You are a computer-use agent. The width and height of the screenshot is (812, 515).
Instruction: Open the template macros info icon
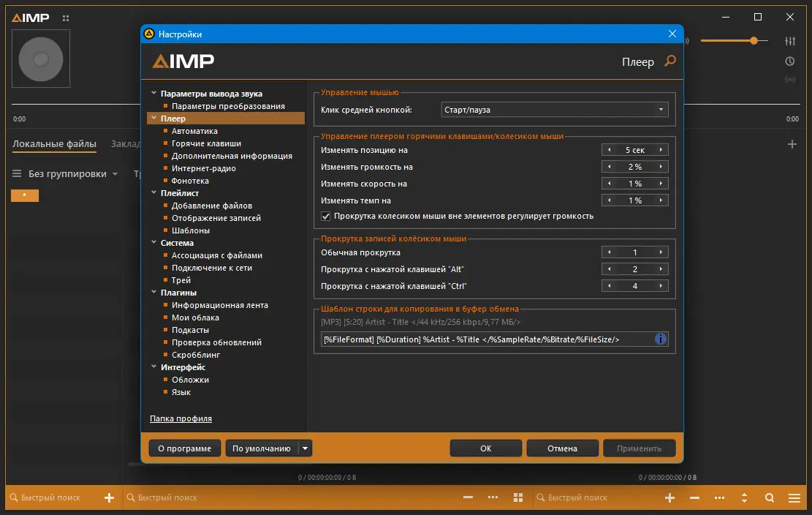point(660,339)
